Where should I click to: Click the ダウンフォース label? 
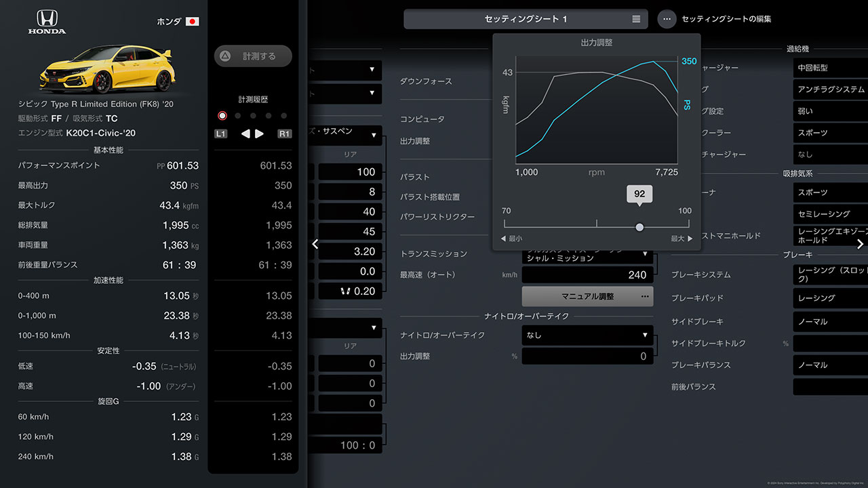(426, 81)
